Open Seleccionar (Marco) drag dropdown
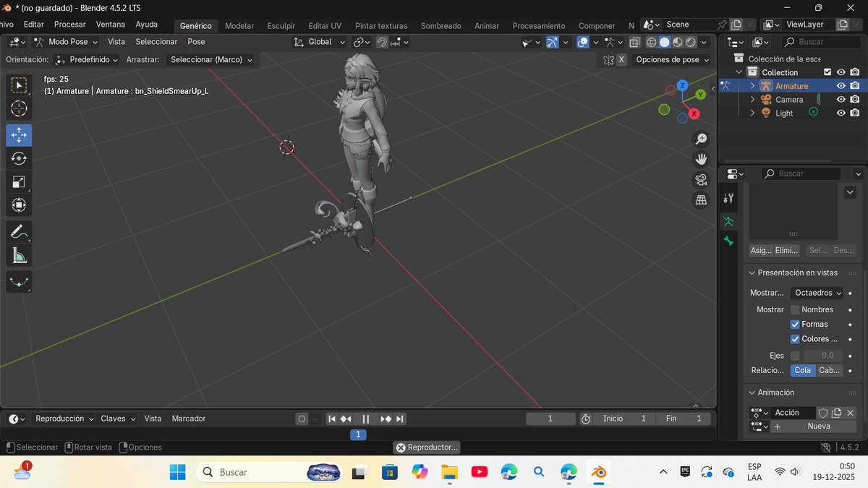This screenshot has height=488, width=868. point(210,60)
